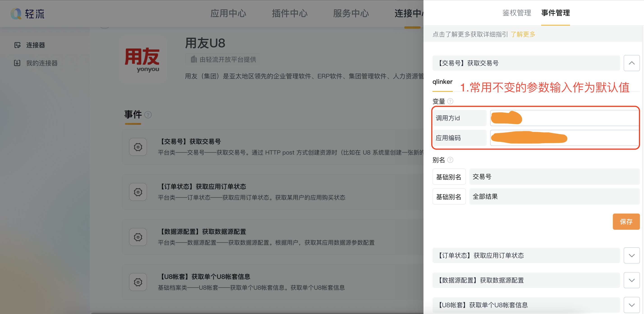Image resolution: width=644 pixels, height=314 pixels.
Task: Open the 了解更多 link
Action: [523, 34]
